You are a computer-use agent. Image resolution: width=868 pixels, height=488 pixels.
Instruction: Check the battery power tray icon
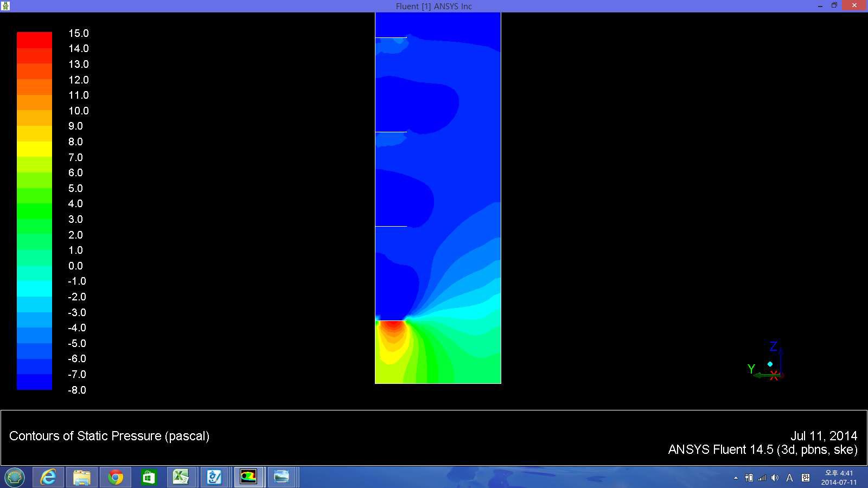[x=749, y=478]
